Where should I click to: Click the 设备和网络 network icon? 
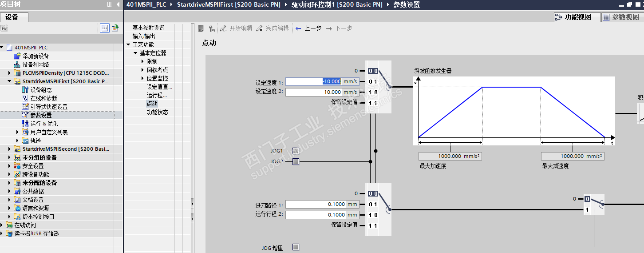point(17,64)
